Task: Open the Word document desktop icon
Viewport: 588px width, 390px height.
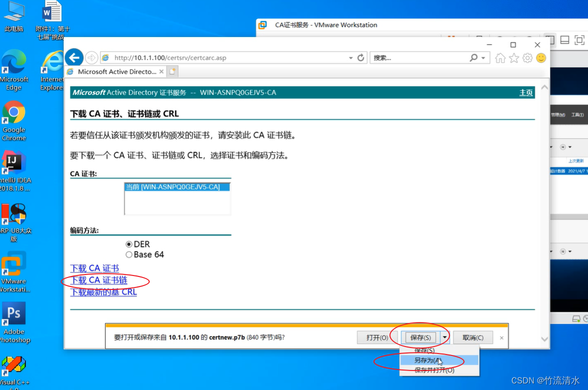Action: point(53,20)
